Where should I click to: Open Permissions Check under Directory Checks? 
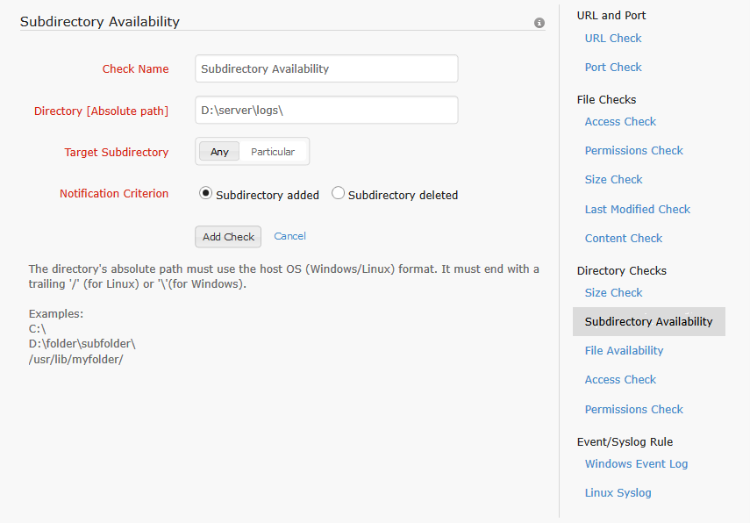tap(634, 409)
